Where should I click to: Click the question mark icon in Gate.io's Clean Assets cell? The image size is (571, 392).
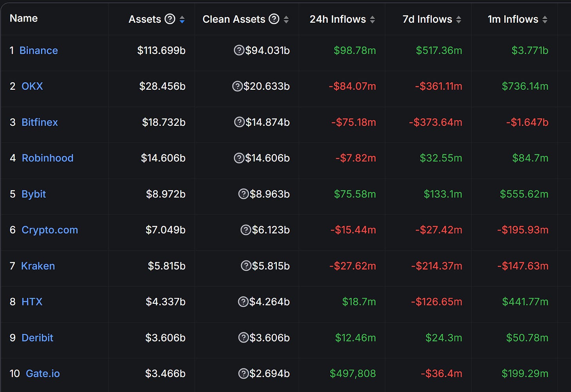244,374
